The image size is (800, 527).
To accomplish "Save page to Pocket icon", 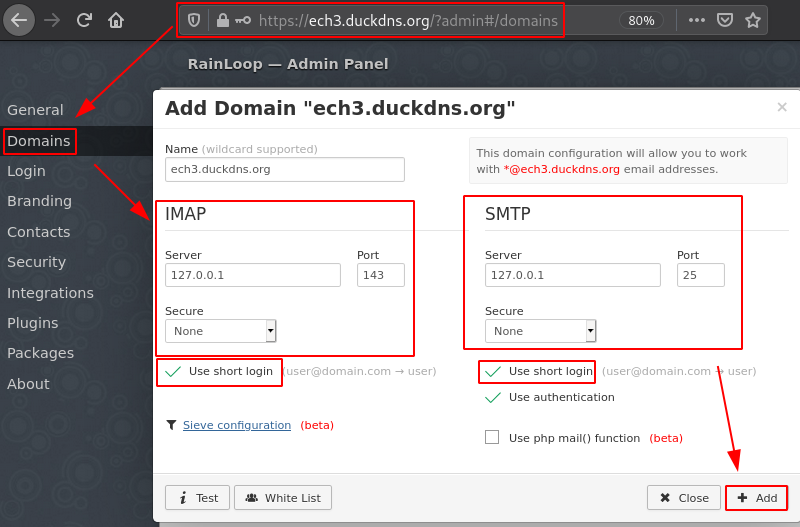I will (x=724, y=20).
